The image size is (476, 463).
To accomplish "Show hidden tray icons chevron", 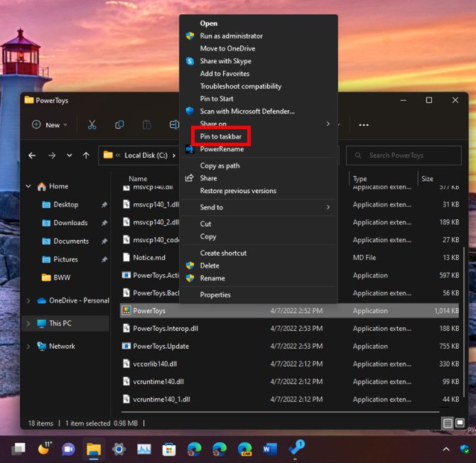I will 446,449.
